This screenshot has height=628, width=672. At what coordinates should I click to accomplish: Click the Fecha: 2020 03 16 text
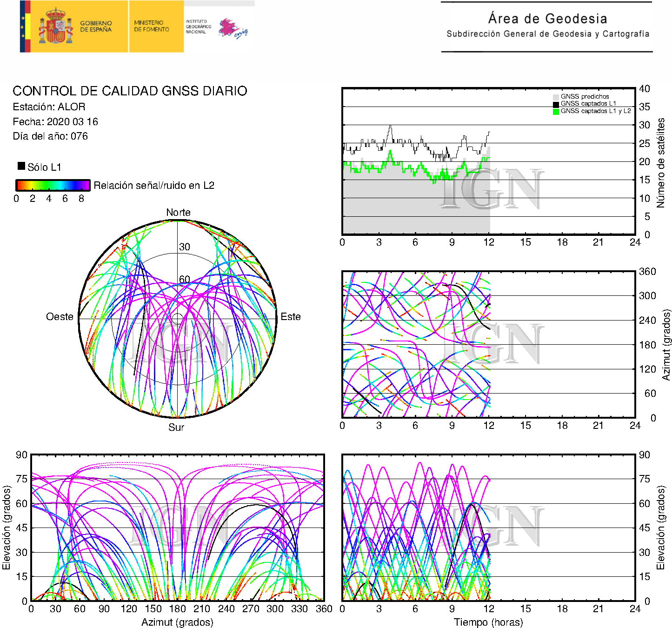(x=55, y=122)
